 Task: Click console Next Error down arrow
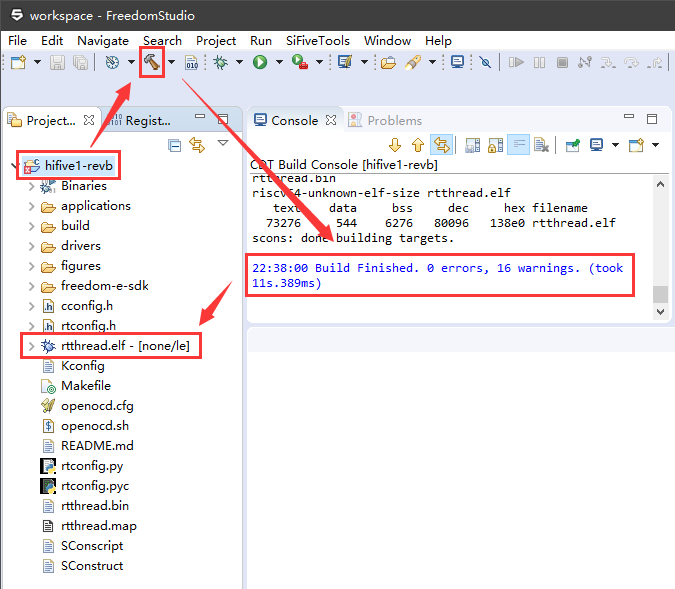coord(395,145)
